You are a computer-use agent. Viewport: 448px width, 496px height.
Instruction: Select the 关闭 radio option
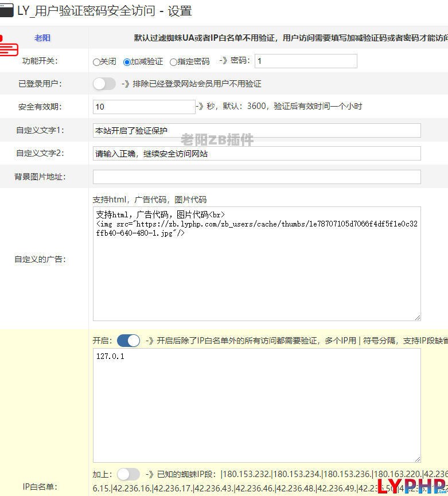coord(96,62)
